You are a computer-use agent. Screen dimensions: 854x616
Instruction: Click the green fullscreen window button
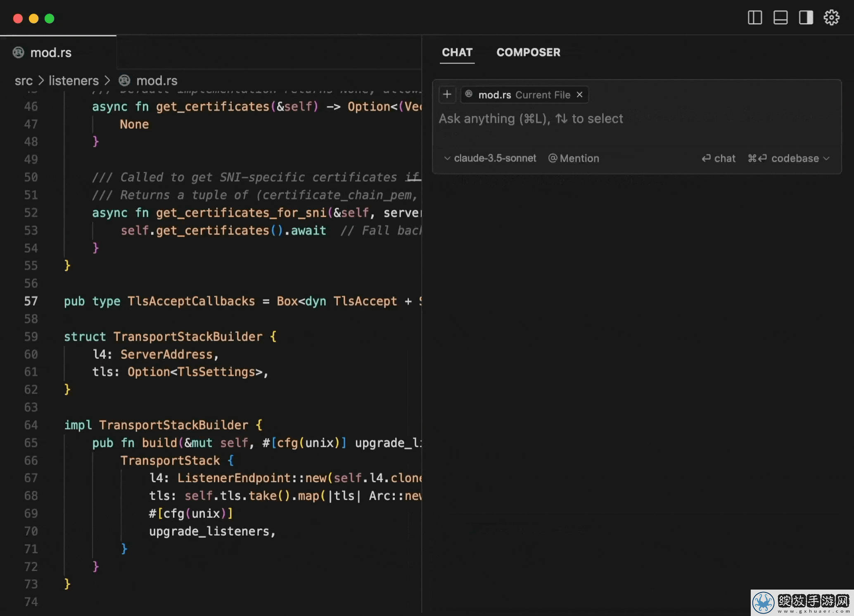tap(49, 19)
